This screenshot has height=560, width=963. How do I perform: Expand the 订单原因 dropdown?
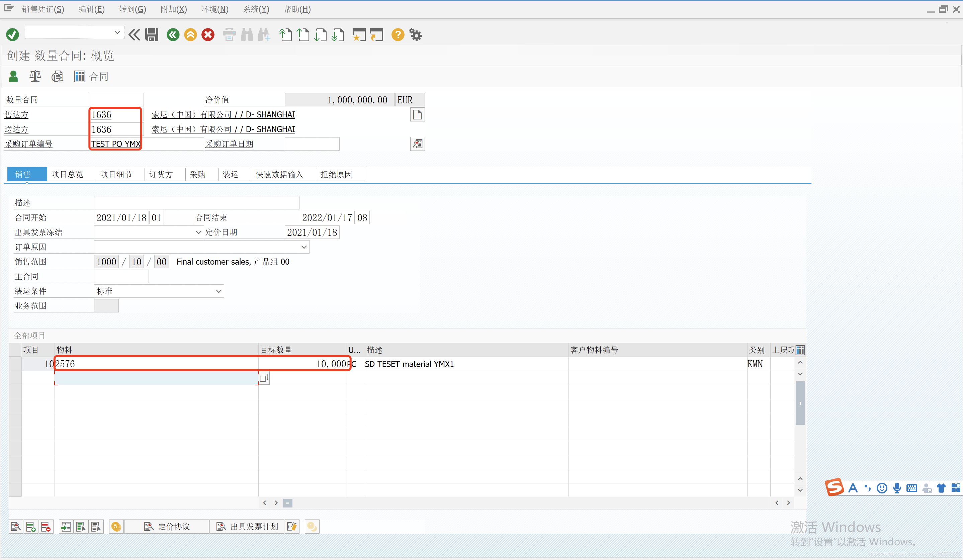coord(304,247)
